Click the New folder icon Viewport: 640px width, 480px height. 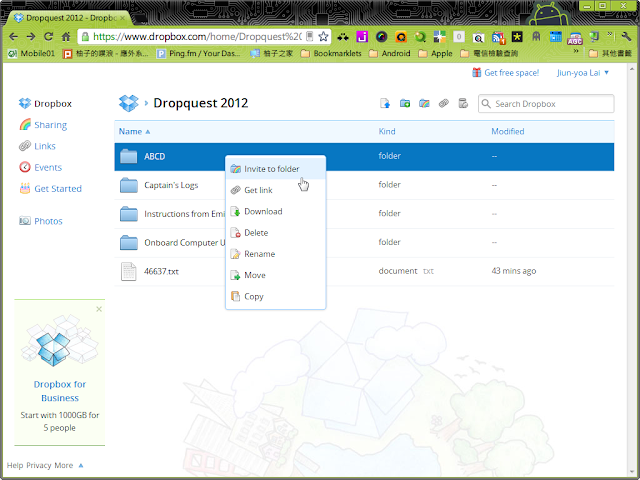(404, 104)
